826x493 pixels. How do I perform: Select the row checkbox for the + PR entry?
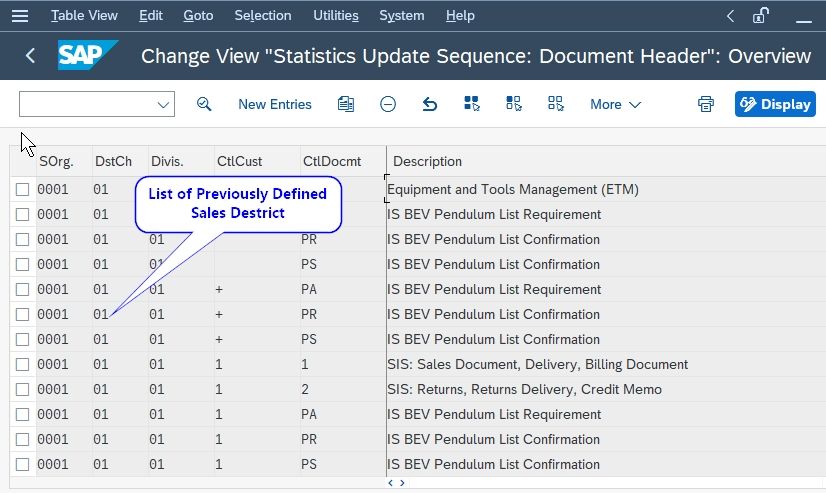click(22, 314)
